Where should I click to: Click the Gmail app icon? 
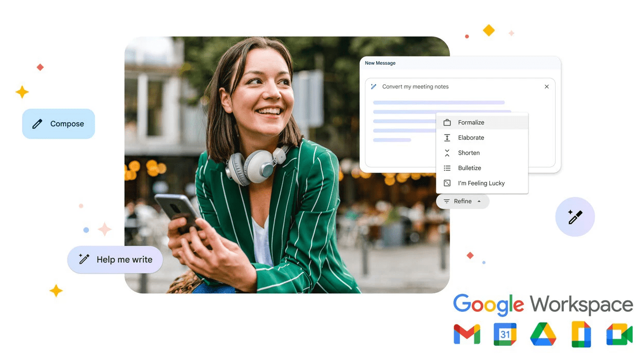[x=467, y=334]
